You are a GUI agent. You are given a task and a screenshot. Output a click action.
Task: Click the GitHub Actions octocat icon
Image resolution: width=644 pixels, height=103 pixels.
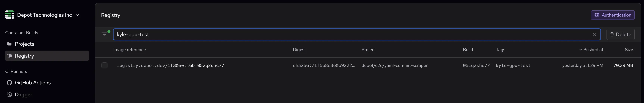pyautogui.click(x=10, y=83)
